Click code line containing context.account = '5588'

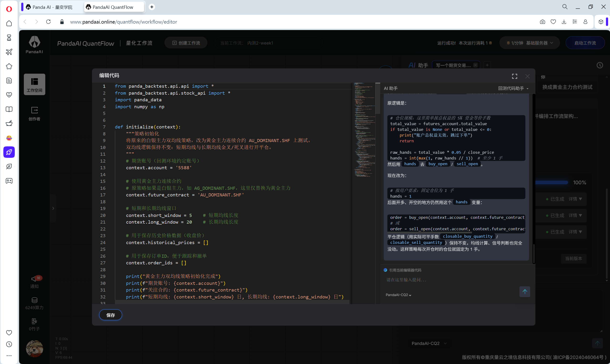(159, 168)
